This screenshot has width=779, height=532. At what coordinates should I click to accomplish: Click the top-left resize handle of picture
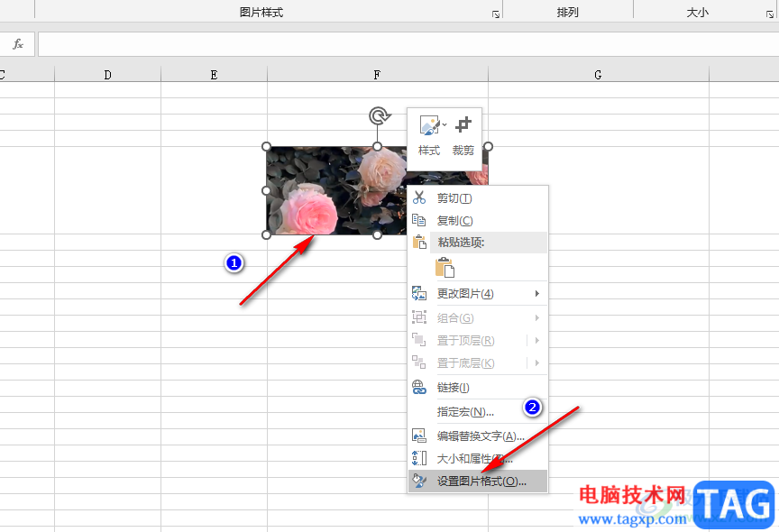266,147
